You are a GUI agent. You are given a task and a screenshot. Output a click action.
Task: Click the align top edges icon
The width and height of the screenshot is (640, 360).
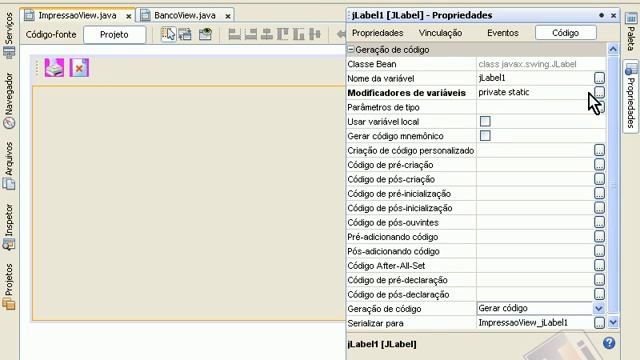(x=282, y=34)
